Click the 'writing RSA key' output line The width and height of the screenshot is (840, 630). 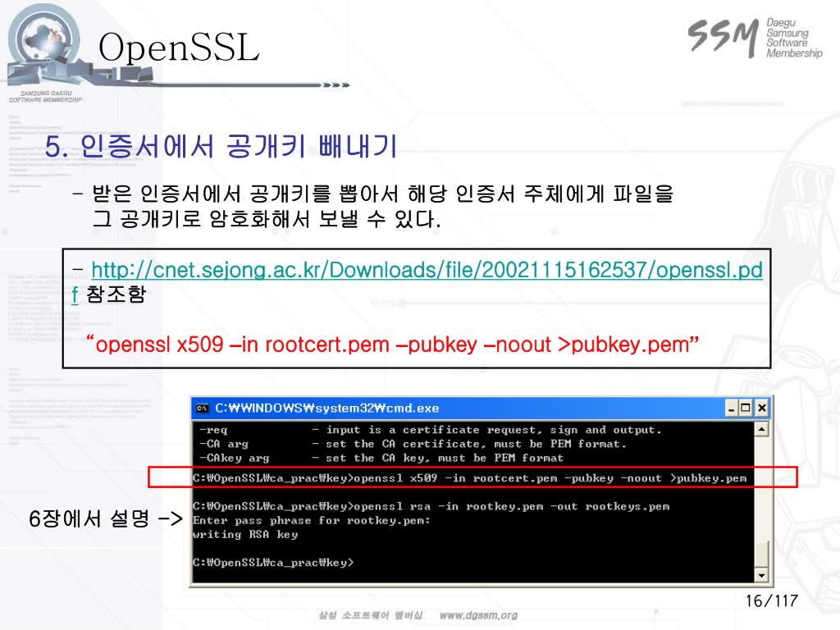[244, 534]
